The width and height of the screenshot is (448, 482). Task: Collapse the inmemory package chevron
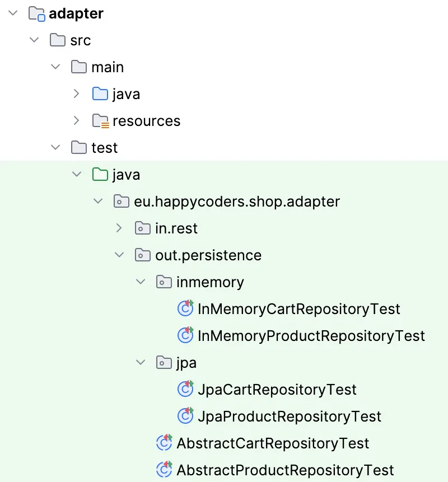(141, 282)
